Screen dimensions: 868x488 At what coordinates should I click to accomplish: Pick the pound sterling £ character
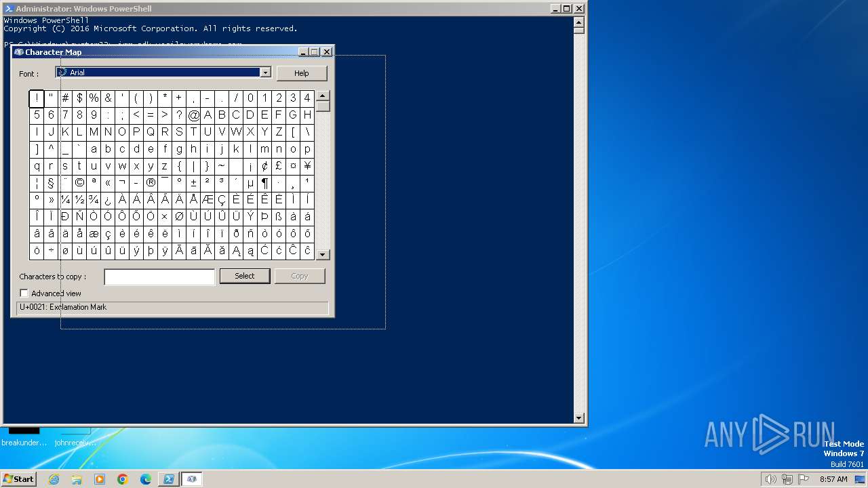pyautogui.click(x=279, y=166)
